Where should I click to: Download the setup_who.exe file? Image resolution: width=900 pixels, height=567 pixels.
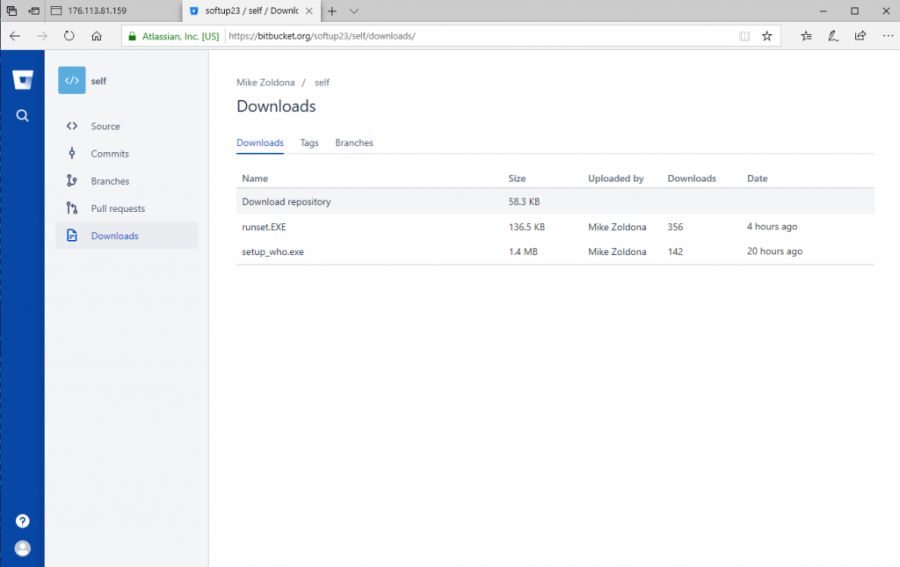coord(272,252)
